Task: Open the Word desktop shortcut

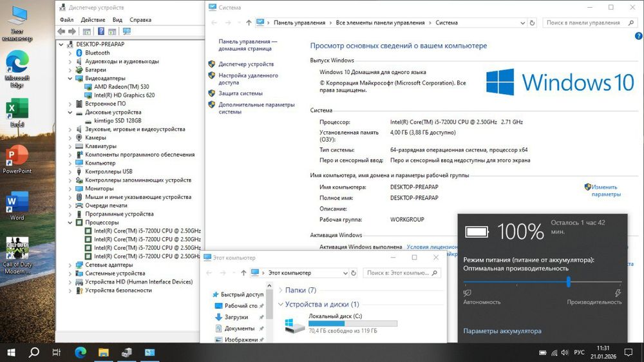Action: pyautogui.click(x=17, y=206)
